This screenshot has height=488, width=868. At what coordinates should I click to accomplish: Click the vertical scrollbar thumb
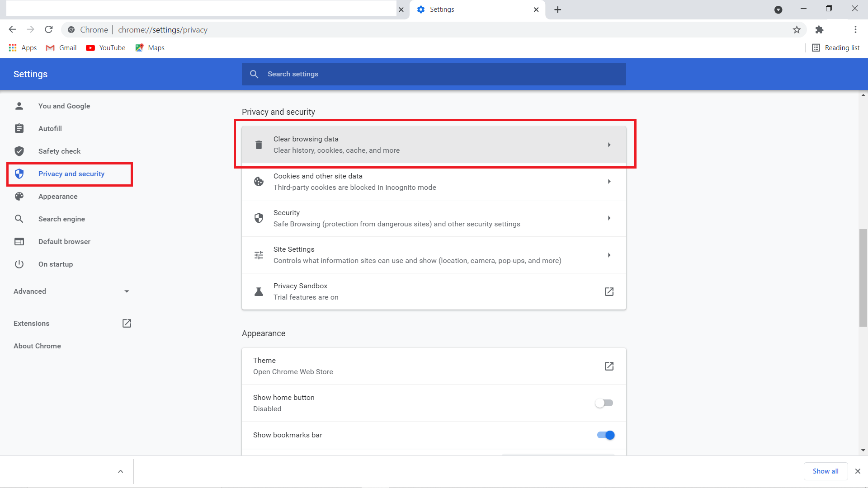[x=863, y=277]
